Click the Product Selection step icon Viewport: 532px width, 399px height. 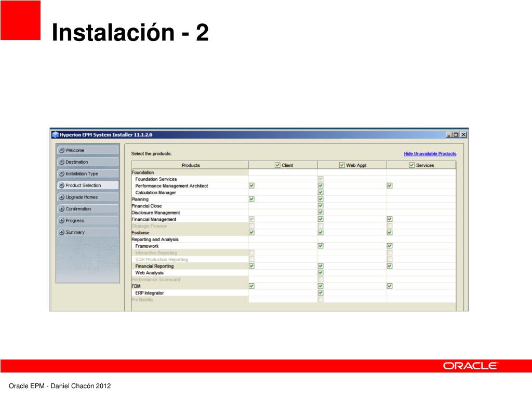coord(61,185)
